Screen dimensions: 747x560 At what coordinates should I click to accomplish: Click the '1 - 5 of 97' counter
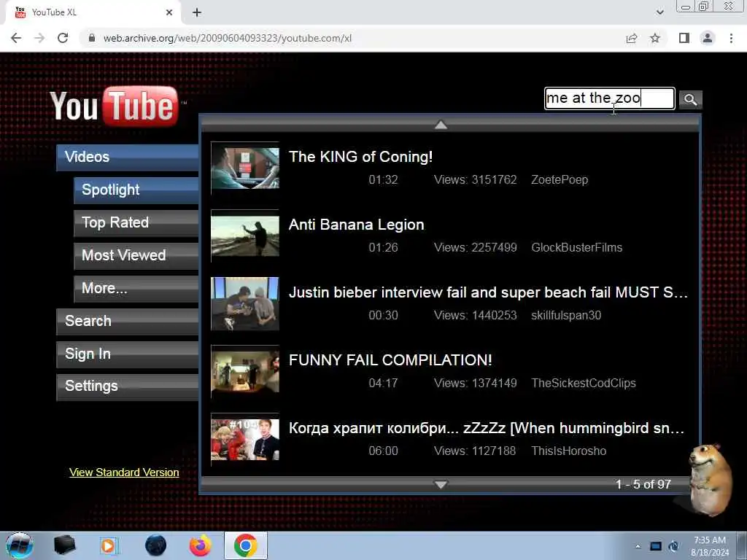pos(643,484)
